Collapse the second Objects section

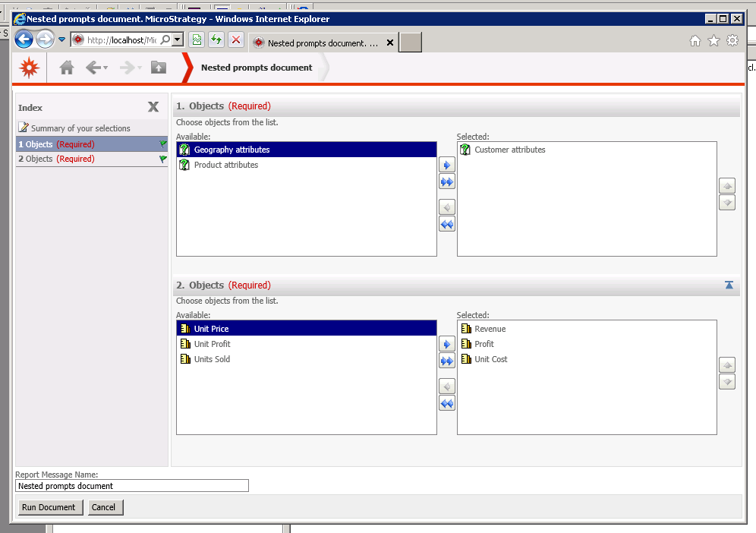click(729, 285)
